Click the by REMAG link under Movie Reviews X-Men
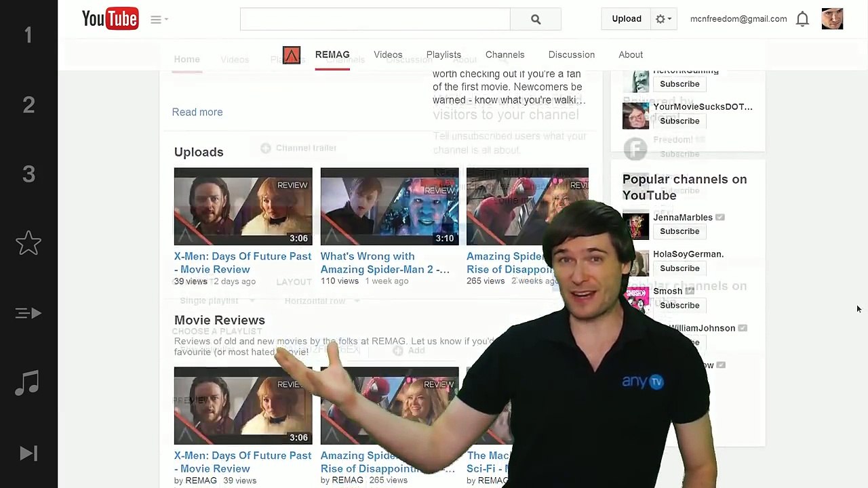The image size is (868, 488). [195, 481]
